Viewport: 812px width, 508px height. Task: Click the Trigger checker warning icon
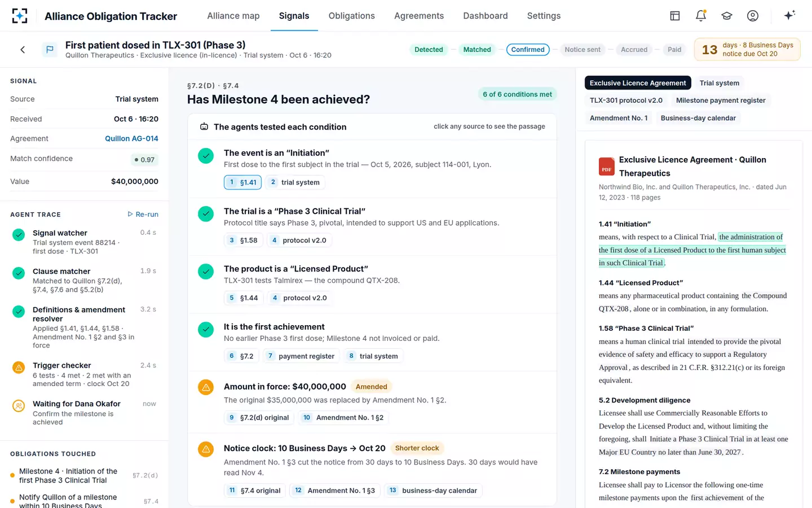(x=19, y=367)
